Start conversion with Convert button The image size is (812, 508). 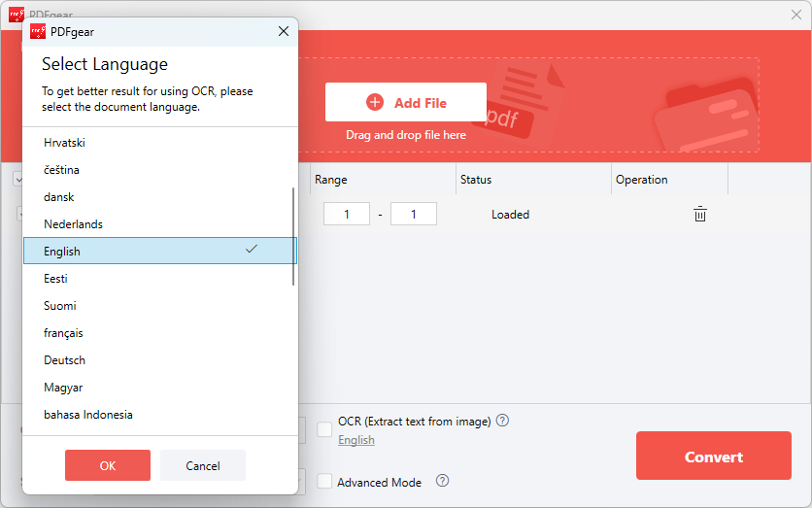tap(714, 456)
